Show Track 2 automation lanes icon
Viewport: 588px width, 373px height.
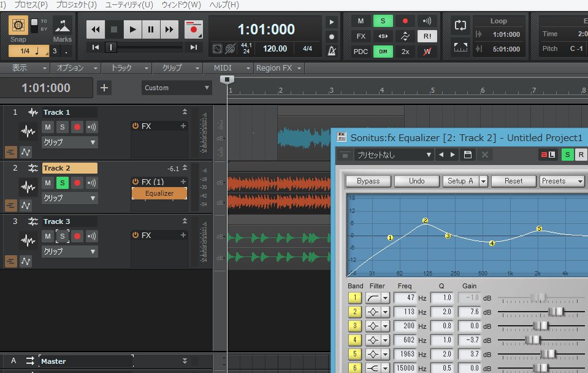(26, 206)
